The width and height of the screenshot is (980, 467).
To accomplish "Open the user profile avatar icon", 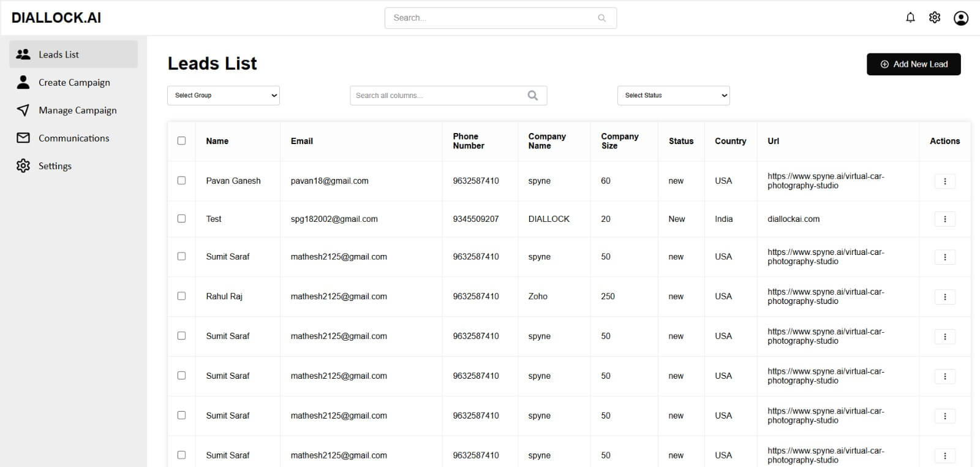I will 961,18.
